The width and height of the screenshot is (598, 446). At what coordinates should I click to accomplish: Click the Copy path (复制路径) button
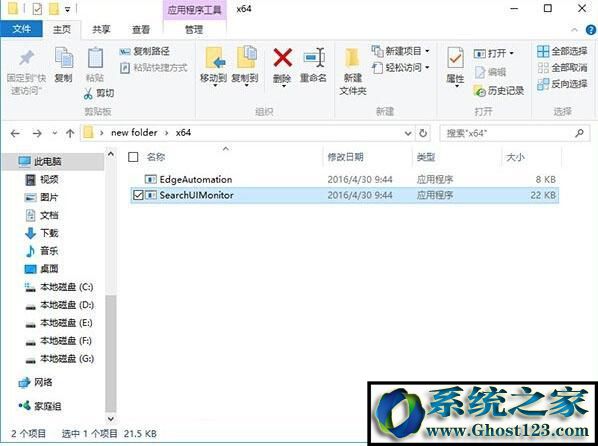(x=145, y=51)
